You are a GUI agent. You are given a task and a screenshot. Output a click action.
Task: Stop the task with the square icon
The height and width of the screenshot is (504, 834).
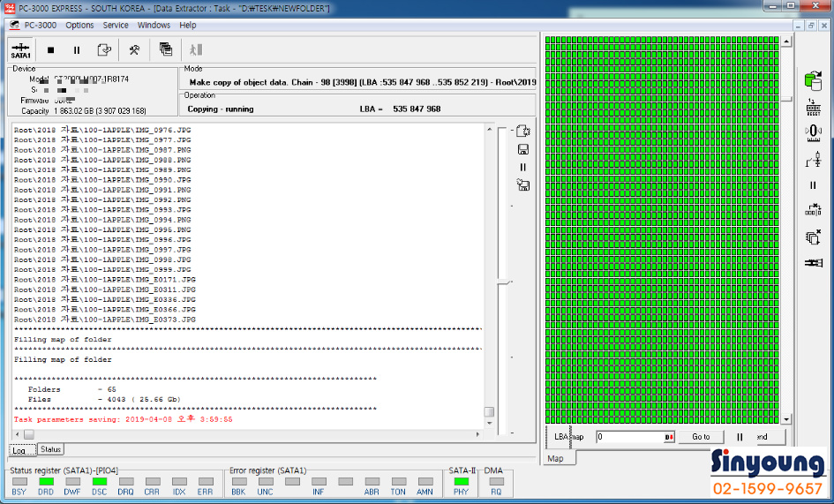(x=50, y=50)
